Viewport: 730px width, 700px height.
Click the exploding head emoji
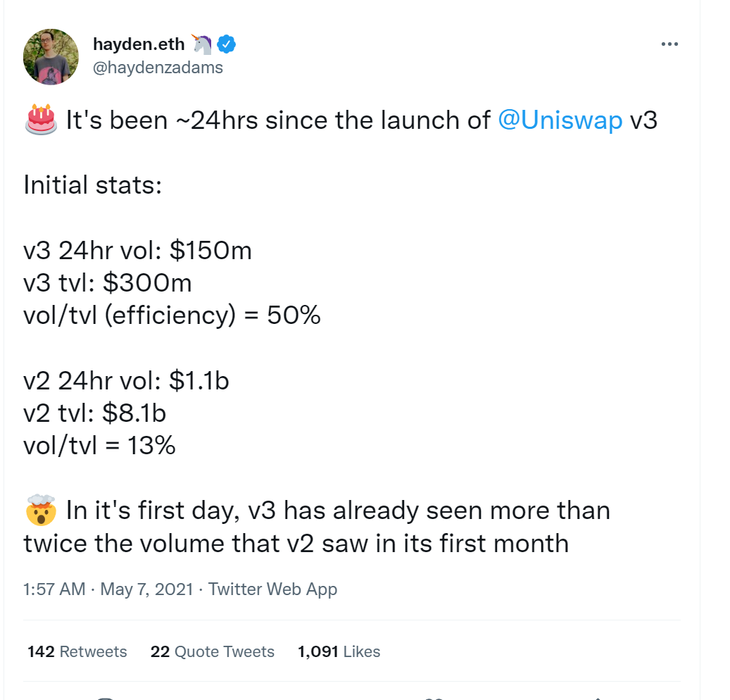(x=40, y=511)
